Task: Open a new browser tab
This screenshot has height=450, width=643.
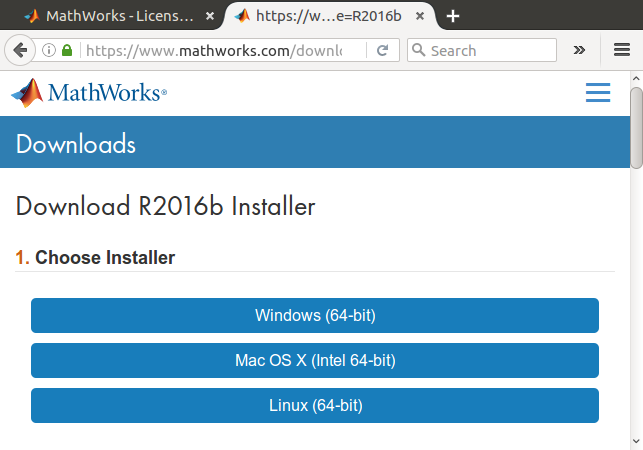Action: tap(453, 16)
